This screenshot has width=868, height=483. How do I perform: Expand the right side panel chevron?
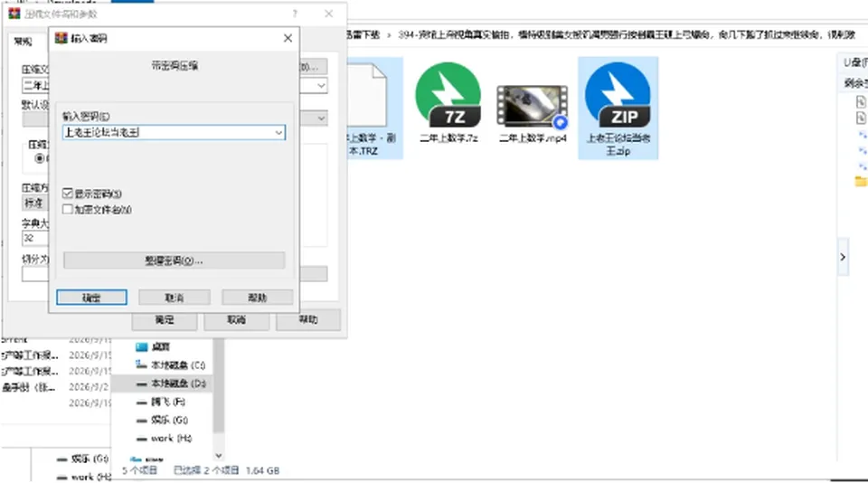tap(843, 257)
